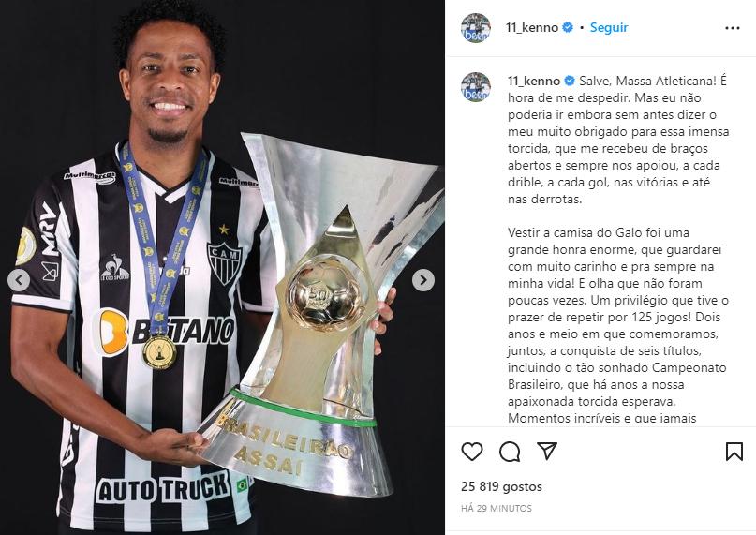The height and width of the screenshot is (535, 756).
Task: Click the verified badge in the caption
Action: [570, 81]
